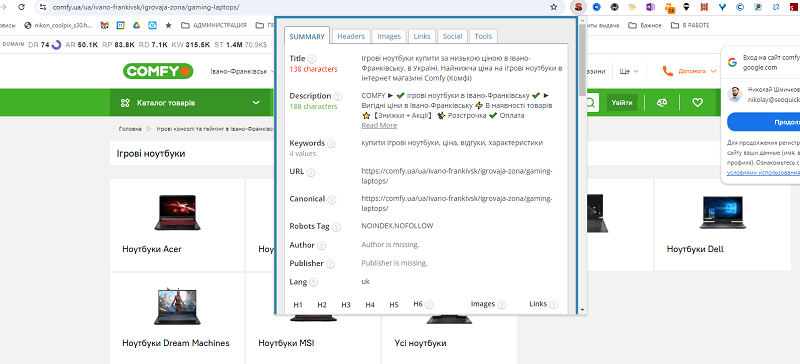Click the Dream Machines laptop thumbnail

tap(178, 307)
